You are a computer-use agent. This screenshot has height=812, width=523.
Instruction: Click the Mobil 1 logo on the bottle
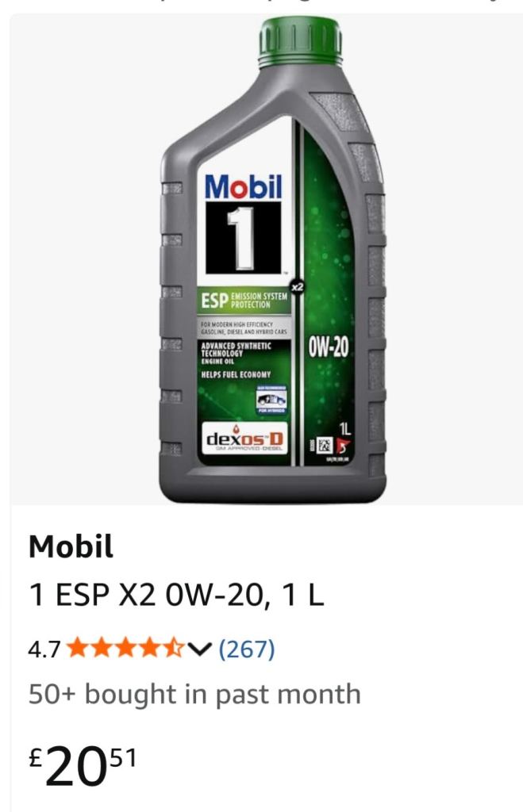coord(243,224)
